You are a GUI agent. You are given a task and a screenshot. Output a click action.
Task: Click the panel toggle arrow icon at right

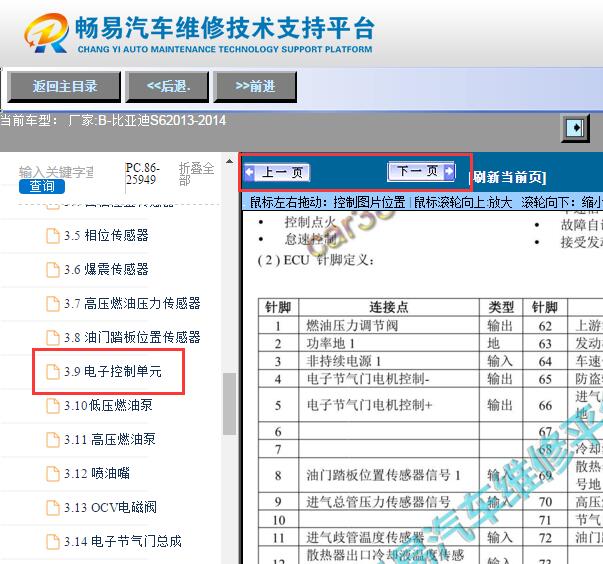click(x=575, y=128)
